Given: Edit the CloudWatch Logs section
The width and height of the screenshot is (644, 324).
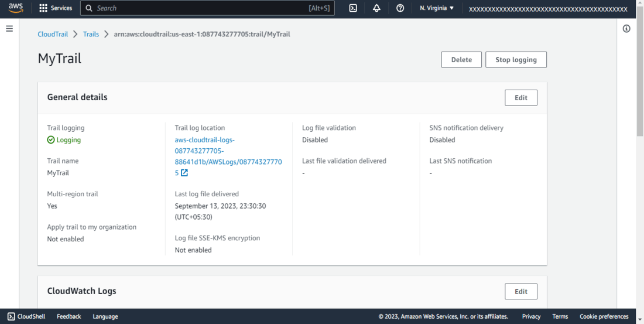Looking at the screenshot, I should coord(521,292).
